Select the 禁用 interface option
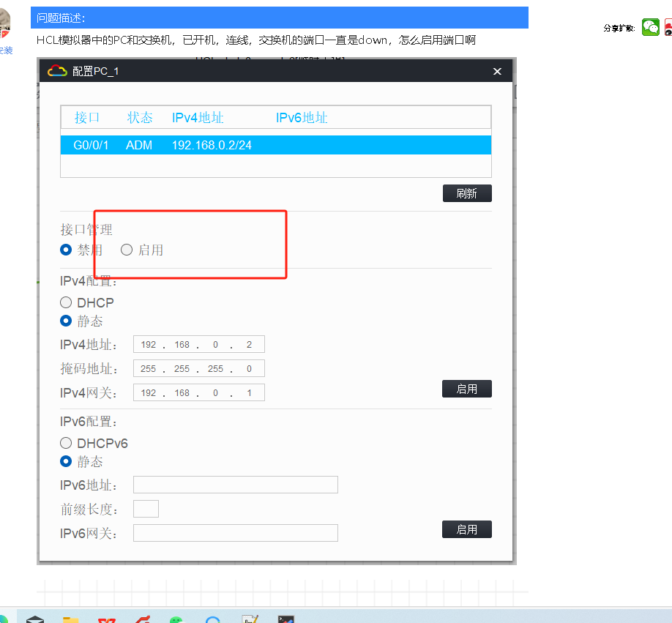 (x=66, y=250)
